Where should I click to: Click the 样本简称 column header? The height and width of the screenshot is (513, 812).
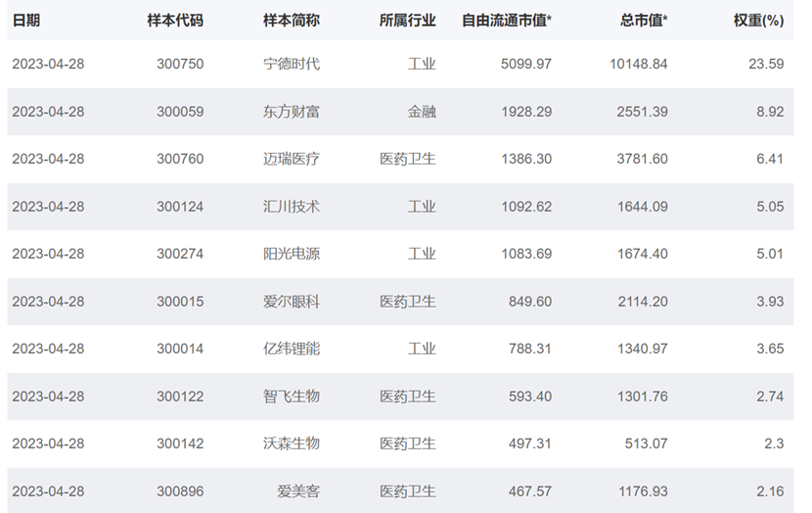point(291,21)
